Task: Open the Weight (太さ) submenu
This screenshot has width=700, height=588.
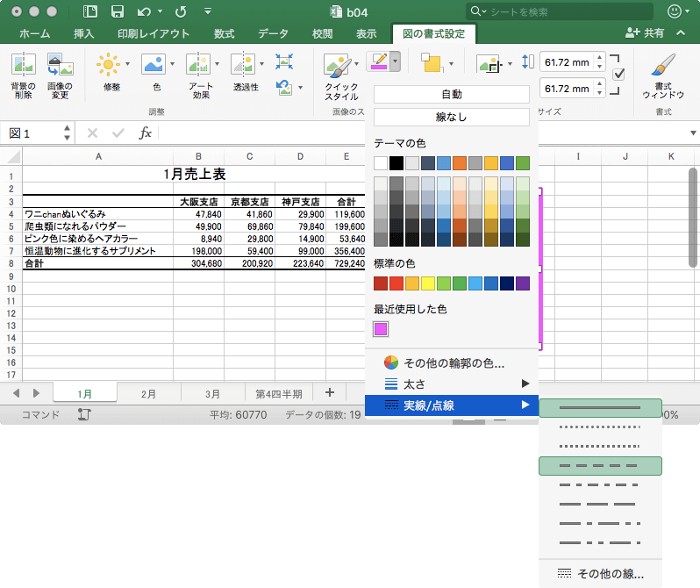Action: pos(452,384)
